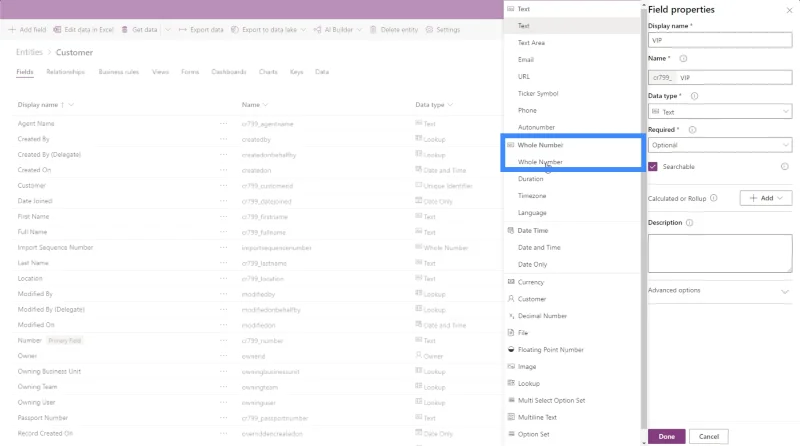Click the Done button

pyautogui.click(x=666, y=436)
